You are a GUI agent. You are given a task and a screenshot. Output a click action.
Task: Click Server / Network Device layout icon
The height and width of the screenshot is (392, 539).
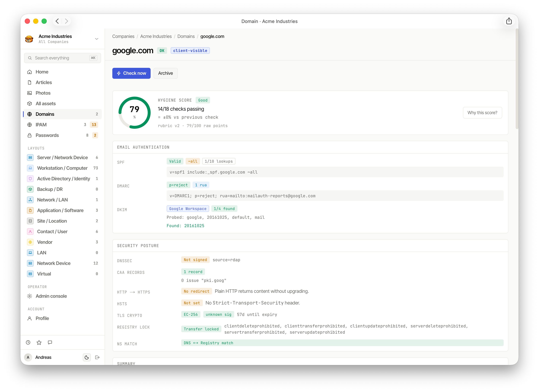[x=30, y=158]
